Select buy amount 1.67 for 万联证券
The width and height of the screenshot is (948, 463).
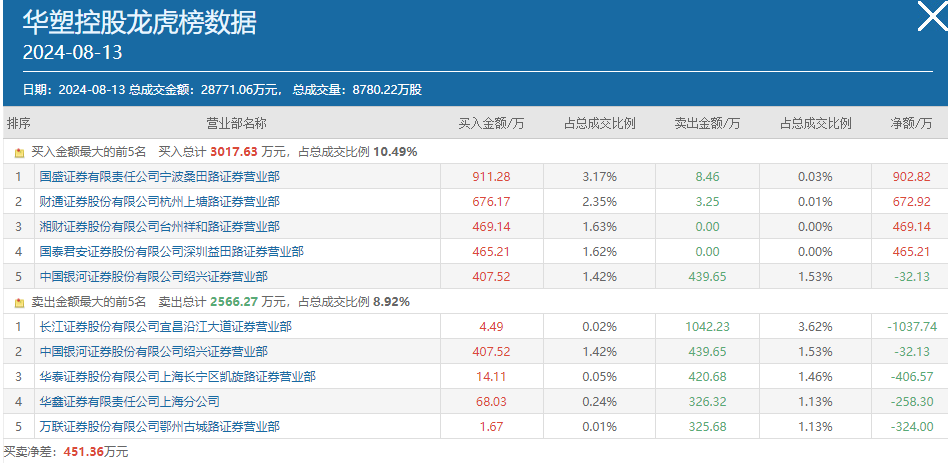coord(491,427)
